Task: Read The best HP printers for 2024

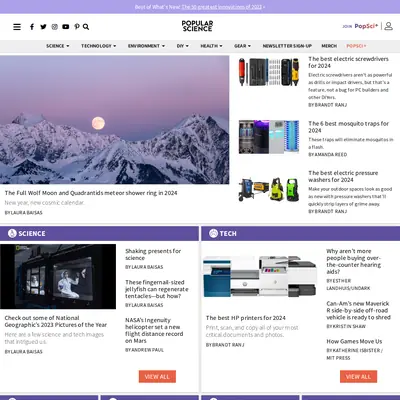Action: (x=246, y=318)
